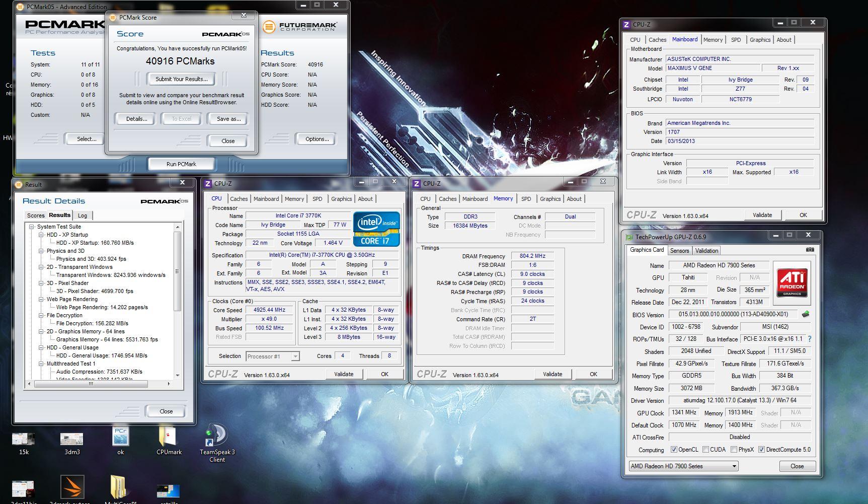Click Close button in Result Details window
The height and width of the screenshot is (504, 868).
166,411
